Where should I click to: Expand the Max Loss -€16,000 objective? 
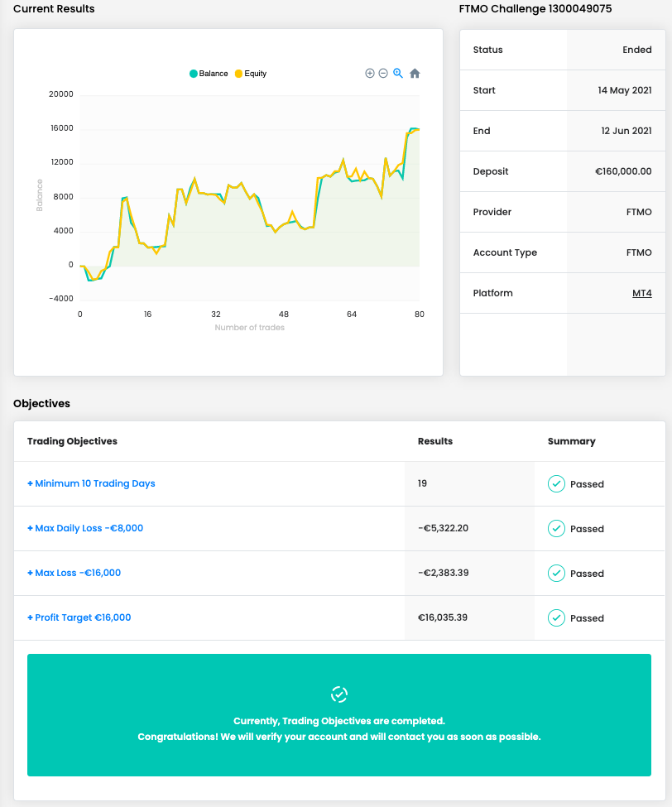[74, 573]
